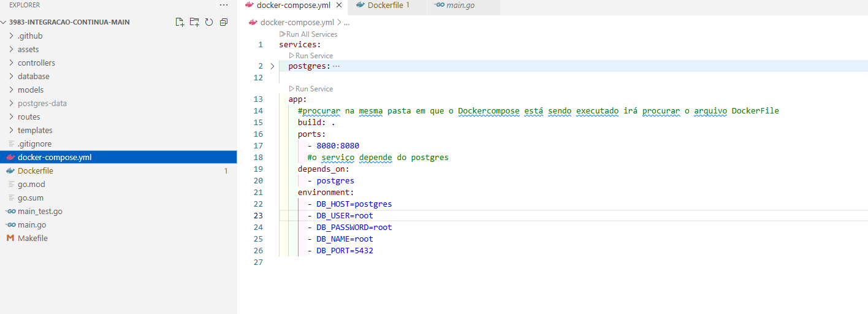
Task: Click the Makefile M icon in file tree
Action: click(x=10, y=238)
